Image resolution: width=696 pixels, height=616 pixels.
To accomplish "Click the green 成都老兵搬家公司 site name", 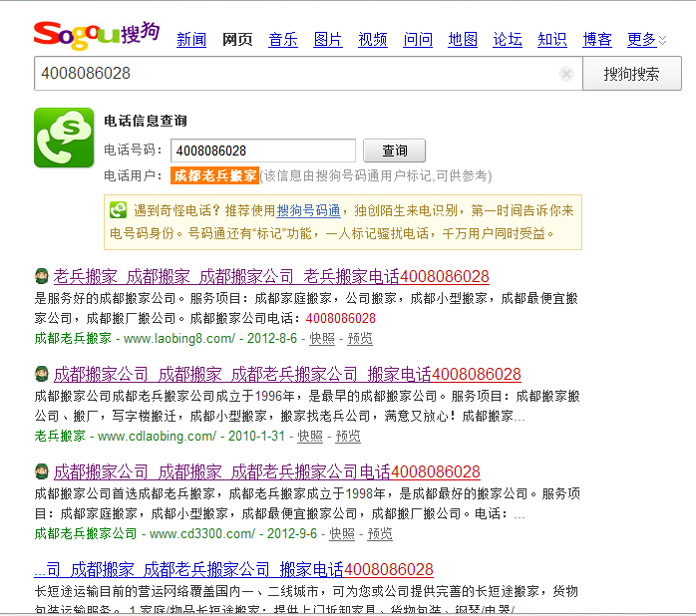I will coord(85,534).
